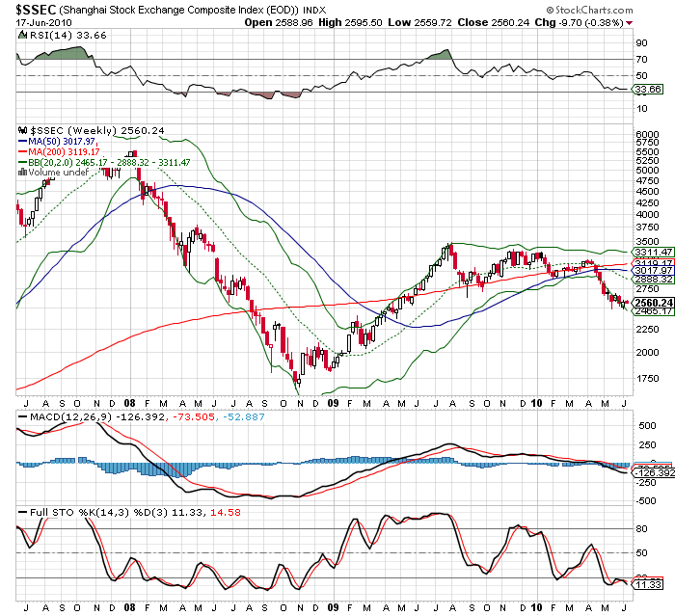
Task: Click the 09 year marker on bottom axis
Action: click(x=333, y=608)
